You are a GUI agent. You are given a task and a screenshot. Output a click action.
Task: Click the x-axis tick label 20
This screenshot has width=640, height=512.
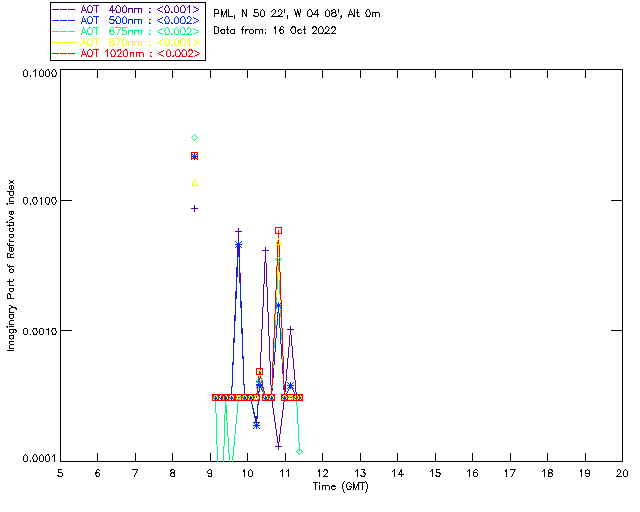tap(622, 473)
